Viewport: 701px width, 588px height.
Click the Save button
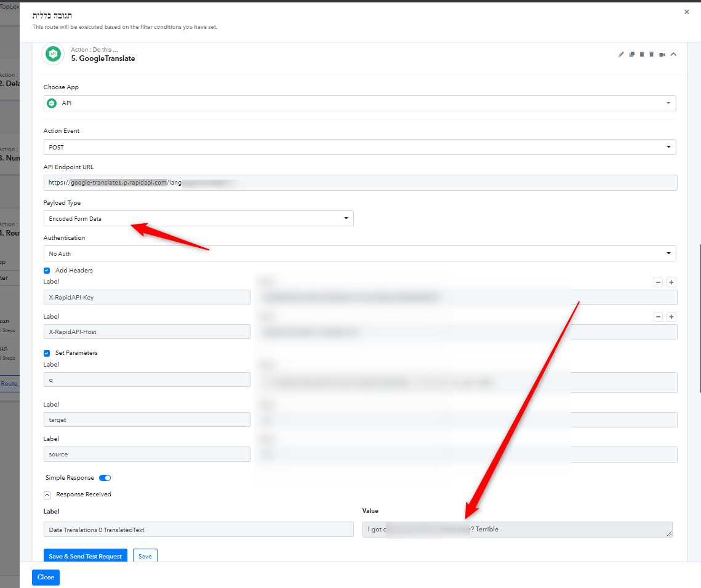click(145, 556)
